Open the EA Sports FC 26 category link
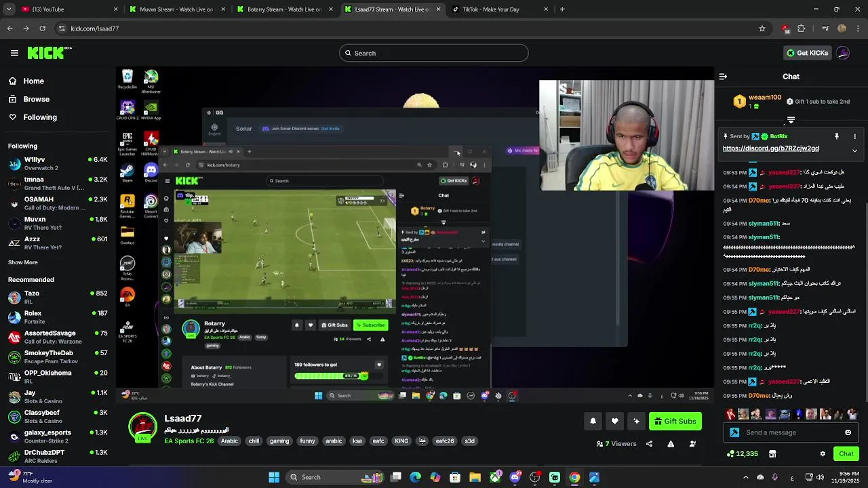This screenshot has width=868, height=488. [x=189, y=441]
